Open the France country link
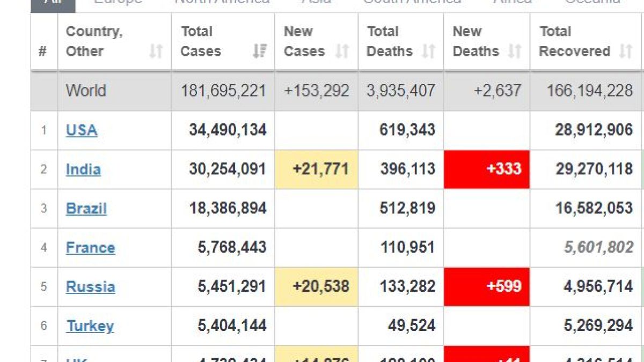The image size is (644, 362). coord(90,248)
